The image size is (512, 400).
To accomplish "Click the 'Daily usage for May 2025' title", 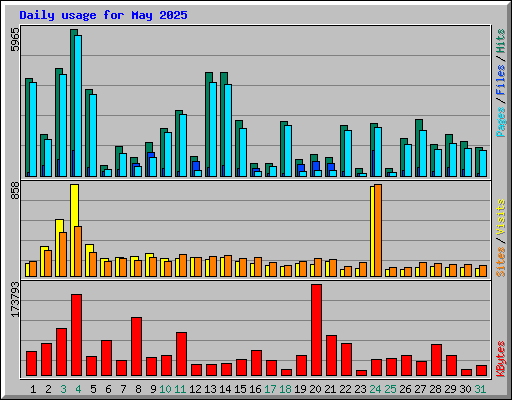I will pyautogui.click(x=103, y=15).
